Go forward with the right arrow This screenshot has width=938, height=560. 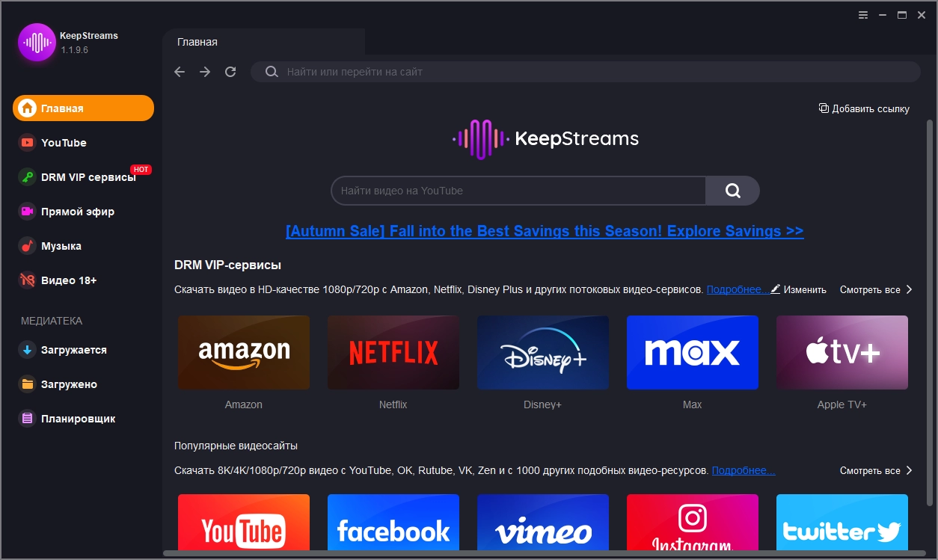click(x=205, y=72)
